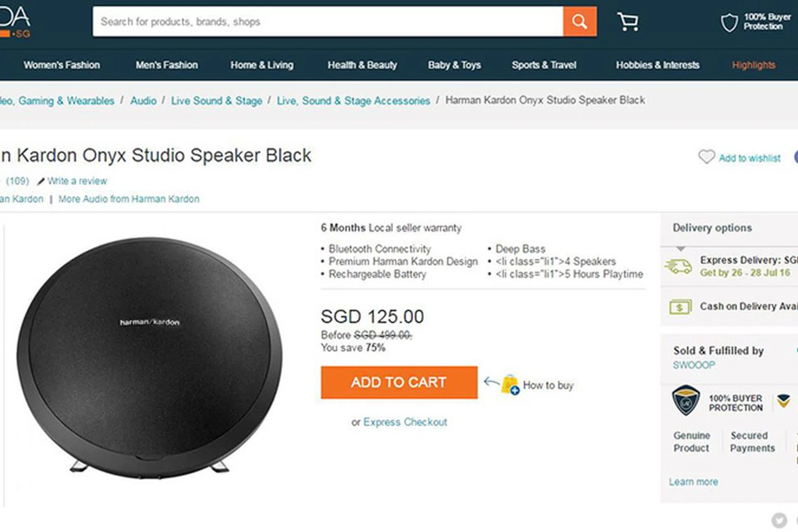Open the Home & Living menu
This screenshot has height=532, width=798.
click(x=262, y=65)
